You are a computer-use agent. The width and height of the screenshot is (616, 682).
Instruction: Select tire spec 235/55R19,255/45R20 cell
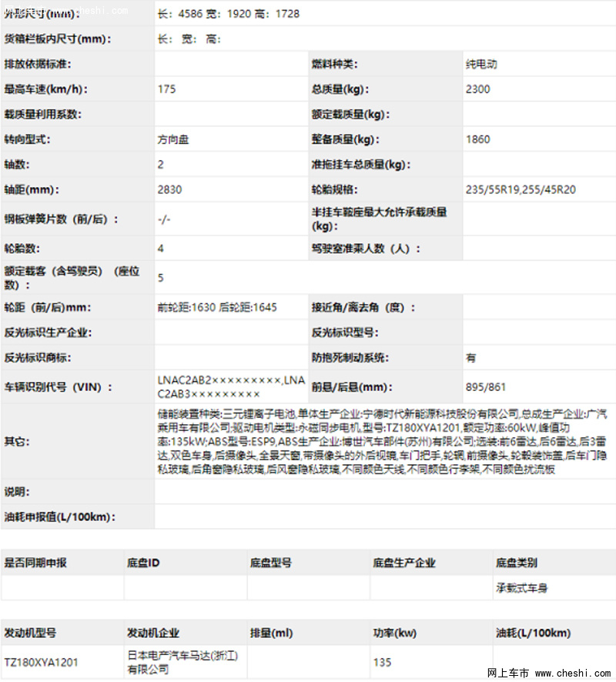click(x=540, y=189)
